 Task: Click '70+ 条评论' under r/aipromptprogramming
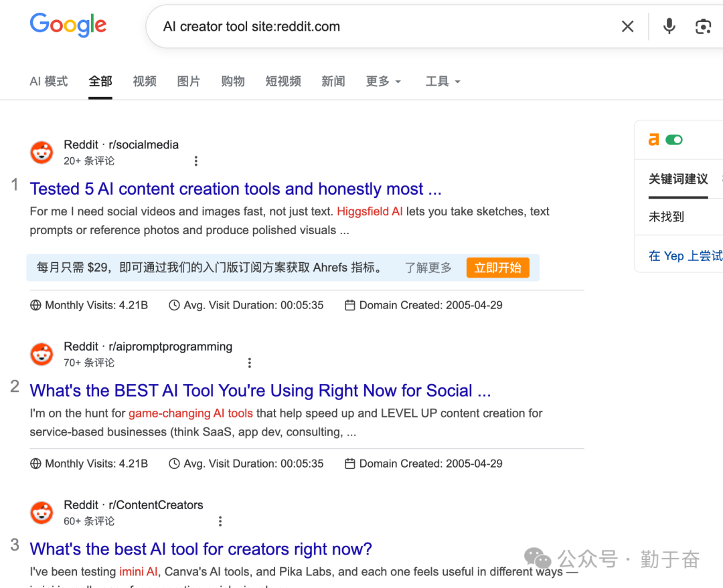tap(89, 363)
